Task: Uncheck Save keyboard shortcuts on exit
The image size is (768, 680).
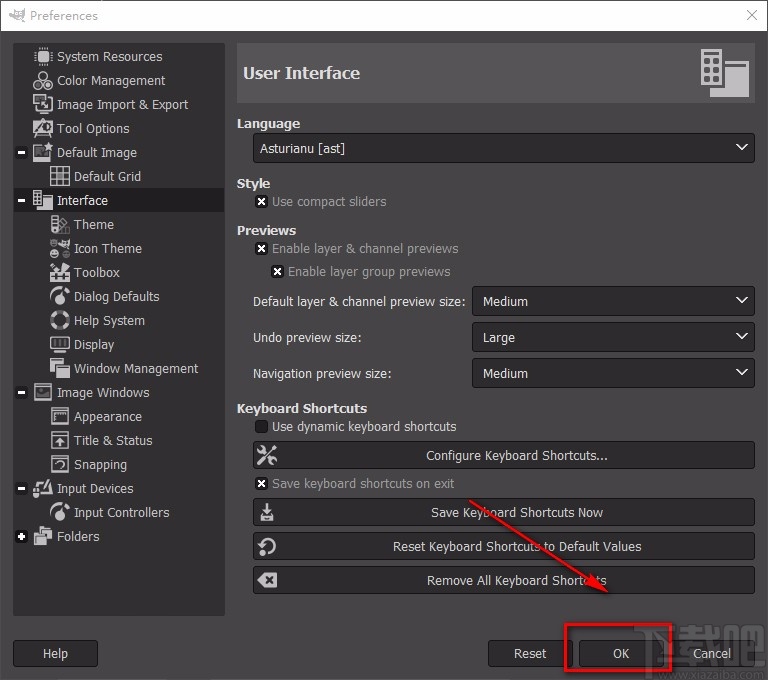Action: point(261,484)
